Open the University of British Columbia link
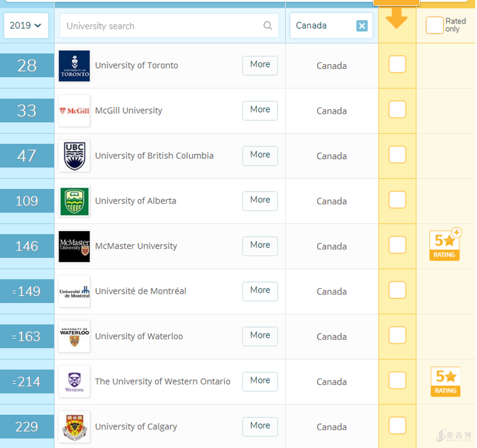Image resolution: width=477 pixels, height=448 pixels. tap(155, 156)
